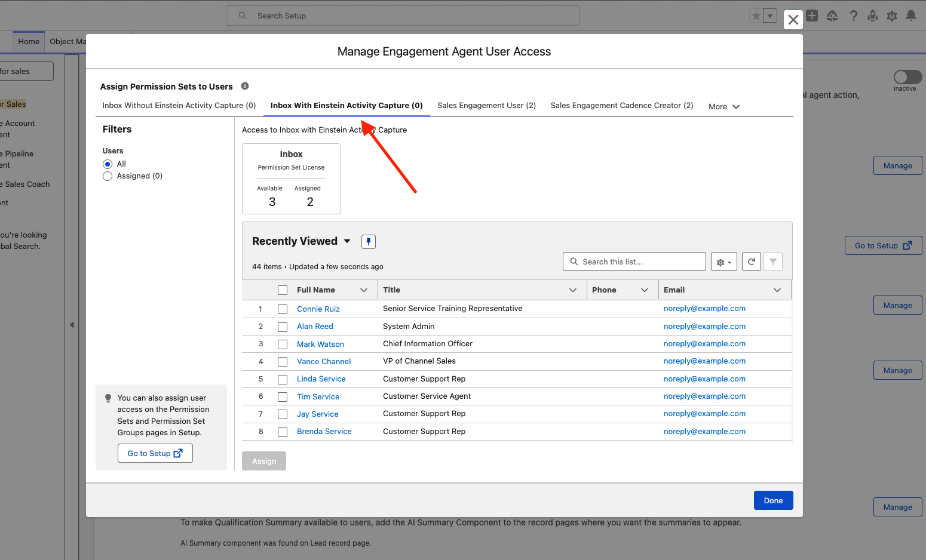The width and height of the screenshot is (926, 560).
Task: Tick the checkbox for Brenda Service
Action: point(283,432)
